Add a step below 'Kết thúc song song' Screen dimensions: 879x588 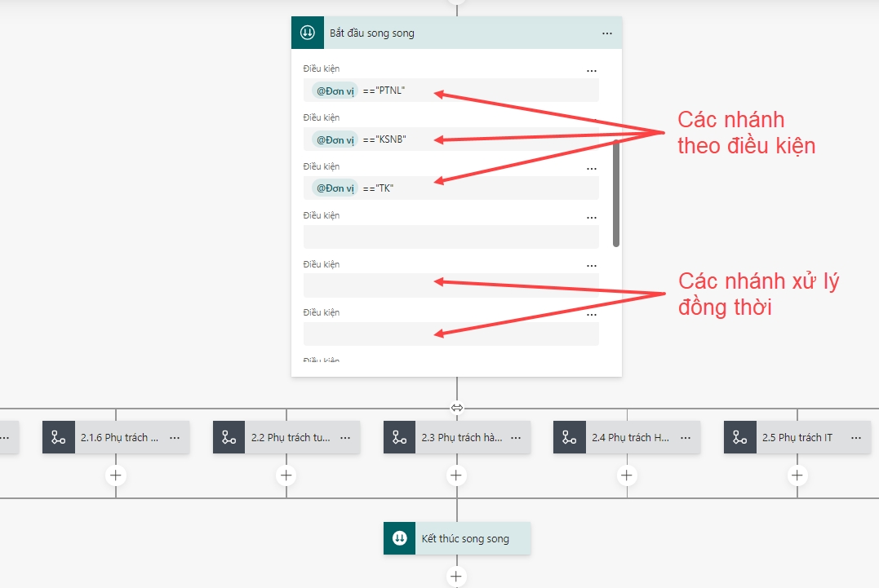pos(456,577)
